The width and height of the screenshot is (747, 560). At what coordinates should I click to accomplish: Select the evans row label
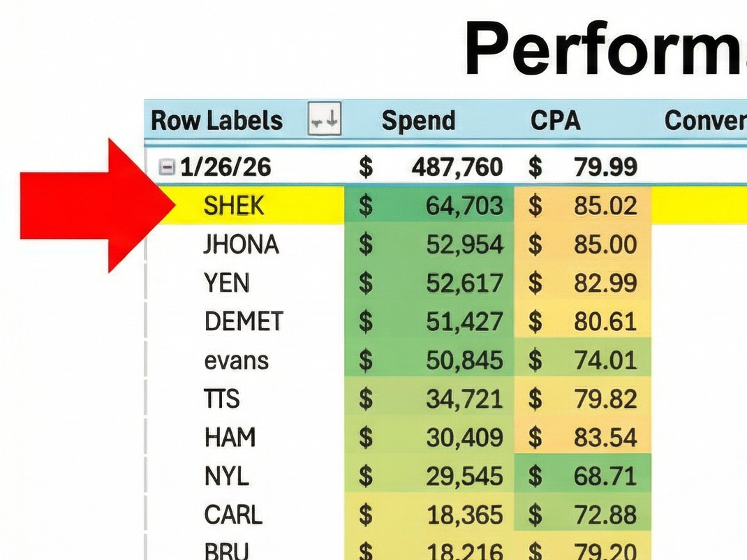[x=236, y=360]
